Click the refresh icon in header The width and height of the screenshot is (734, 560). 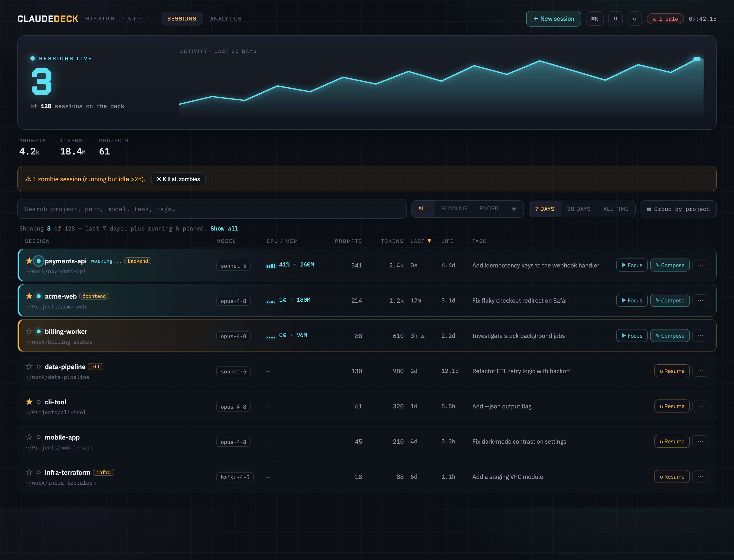[634, 19]
